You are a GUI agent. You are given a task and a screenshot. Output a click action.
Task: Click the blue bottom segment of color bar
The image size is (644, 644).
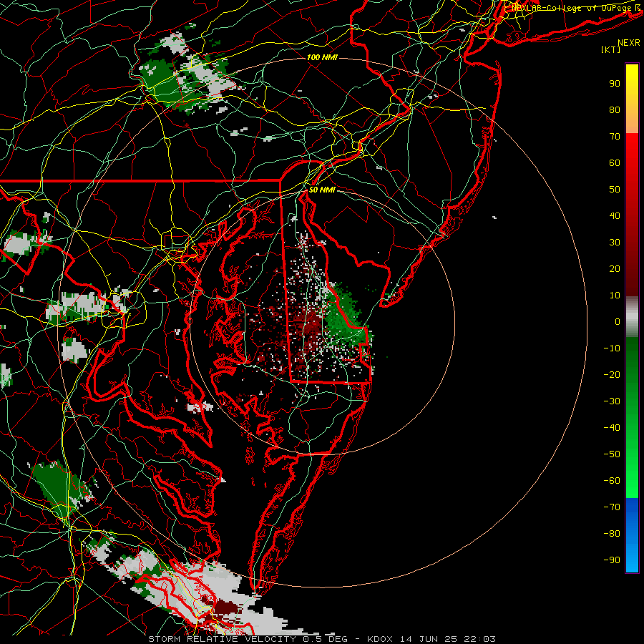click(x=632, y=535)
